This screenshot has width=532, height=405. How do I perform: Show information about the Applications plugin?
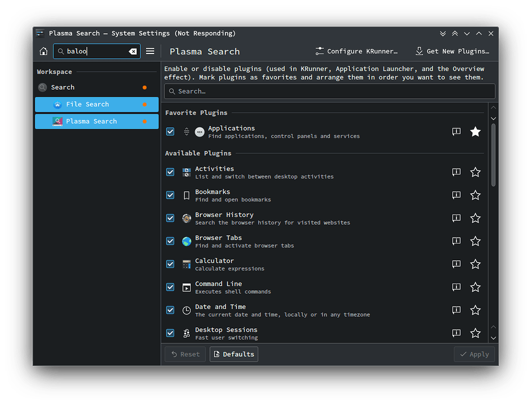pos(456,131)
